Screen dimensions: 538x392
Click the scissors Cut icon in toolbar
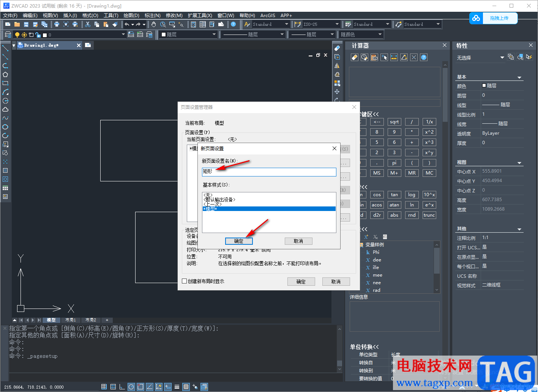click(x=88, y=24)
